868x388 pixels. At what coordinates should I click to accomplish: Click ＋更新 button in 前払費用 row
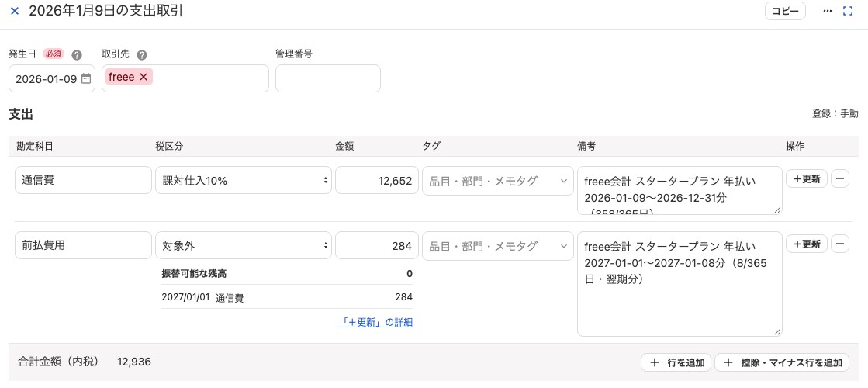tap(807, 244)
